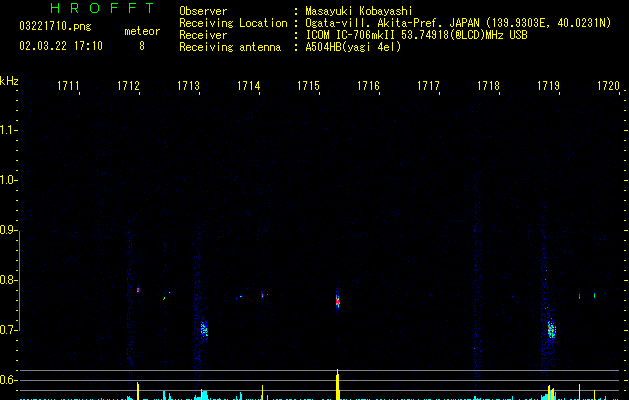
Task: Click the broad echo blob at 1719
Action: tap(552, 330)
